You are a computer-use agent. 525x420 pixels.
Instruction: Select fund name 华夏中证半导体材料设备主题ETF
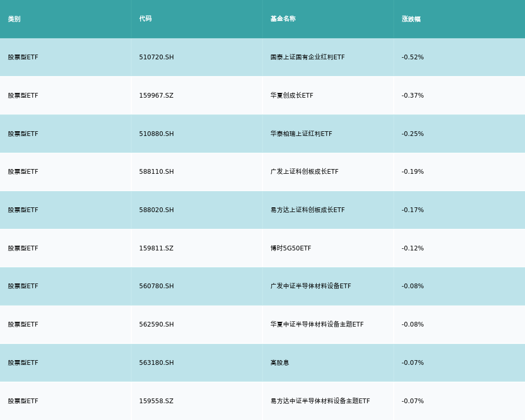[317, 324]
